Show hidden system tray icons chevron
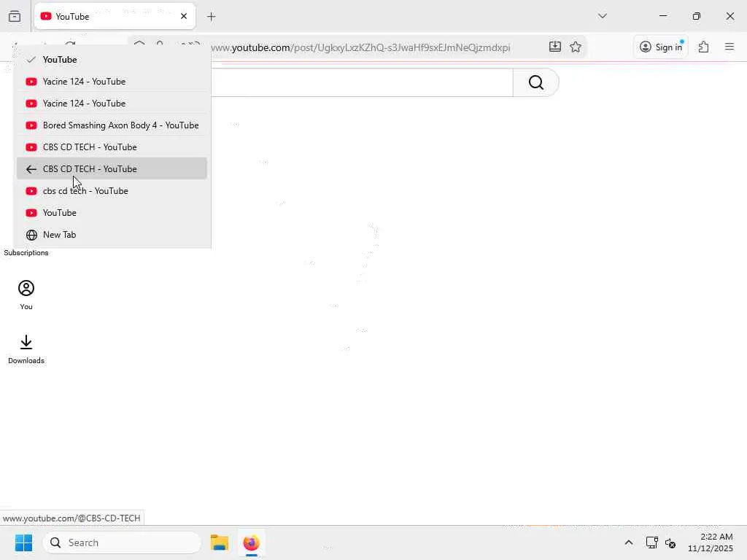 point(628,542)
